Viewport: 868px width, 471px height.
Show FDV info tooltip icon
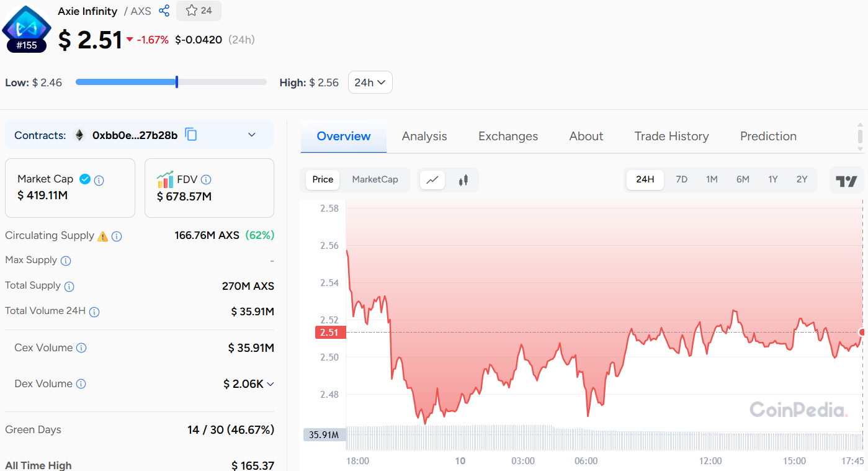[206, 179]
